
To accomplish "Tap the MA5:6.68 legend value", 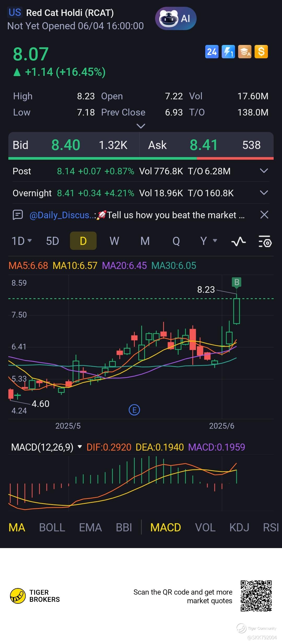I will pos(28,266).
